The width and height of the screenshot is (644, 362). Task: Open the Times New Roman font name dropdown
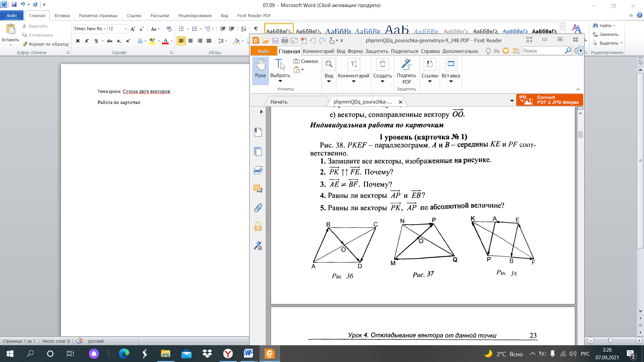point(105,29)
